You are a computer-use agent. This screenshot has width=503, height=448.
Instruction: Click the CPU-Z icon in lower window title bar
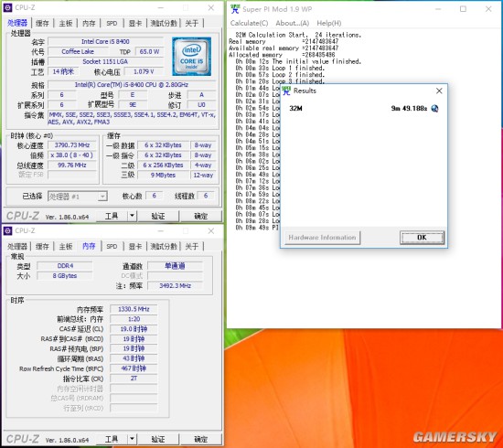click(x=7, y=231)
